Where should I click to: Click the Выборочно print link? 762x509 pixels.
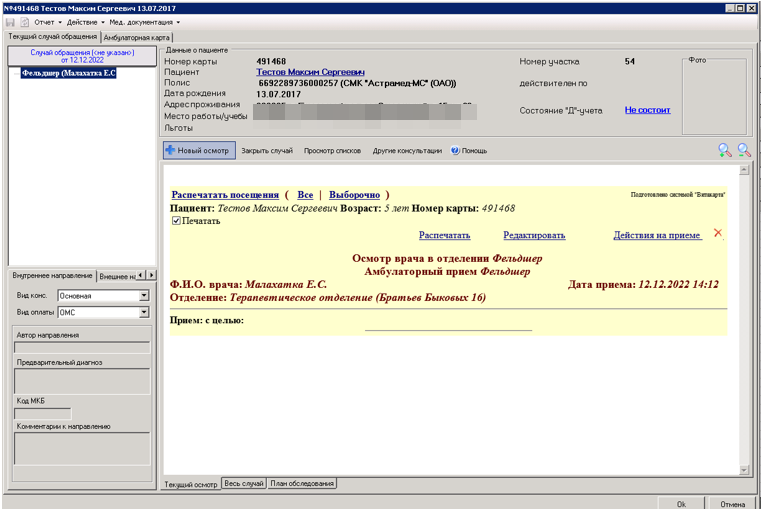point(354,195)
